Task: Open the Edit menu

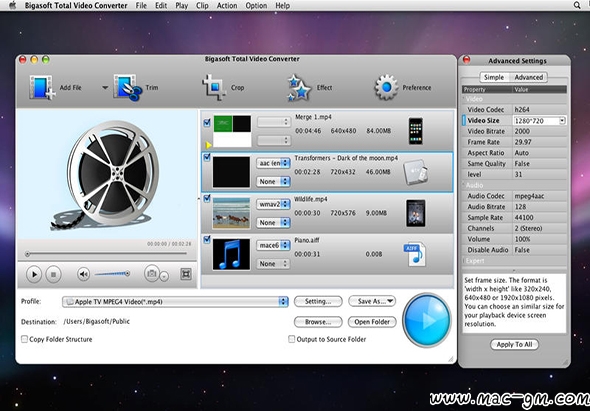Action: (161, 5)
